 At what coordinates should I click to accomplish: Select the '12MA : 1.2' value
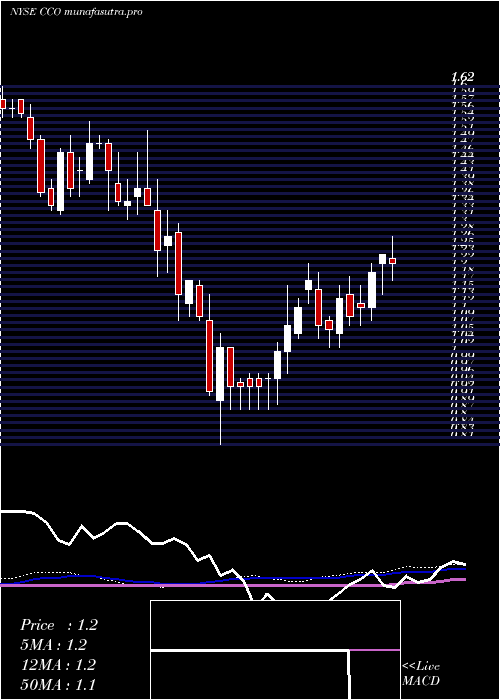(x=58, y=665)
